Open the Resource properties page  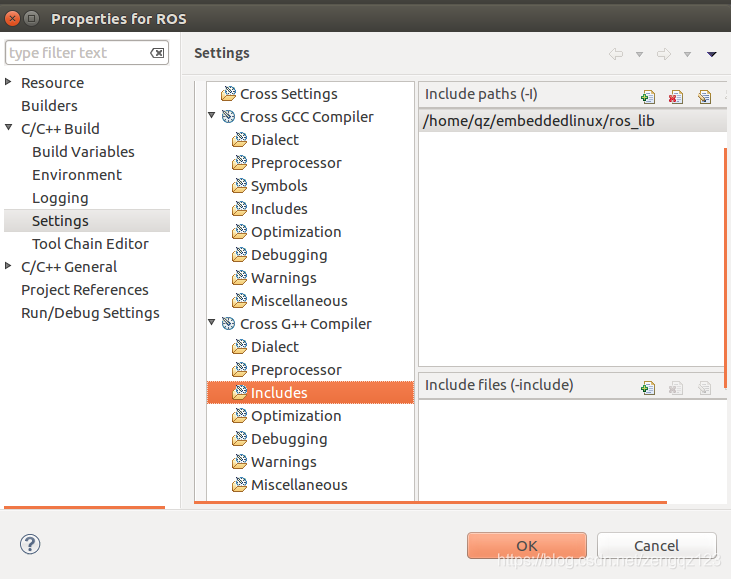(53, 83)
